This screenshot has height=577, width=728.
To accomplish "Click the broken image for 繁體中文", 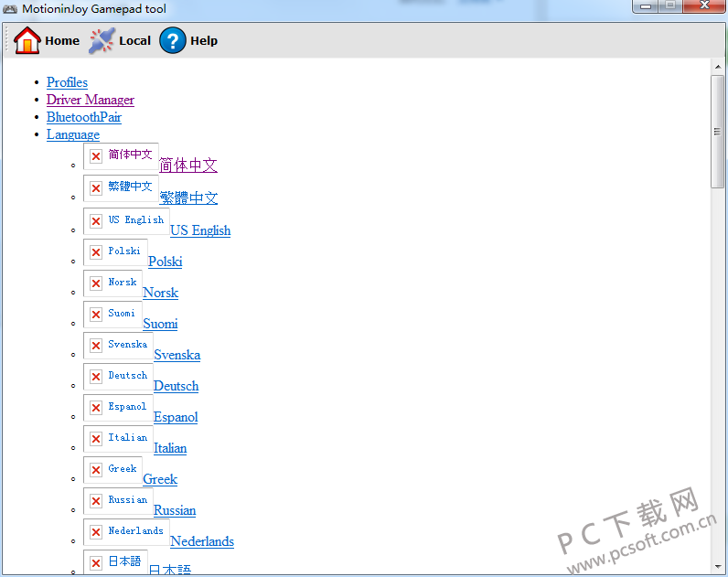I will point(121,188).
